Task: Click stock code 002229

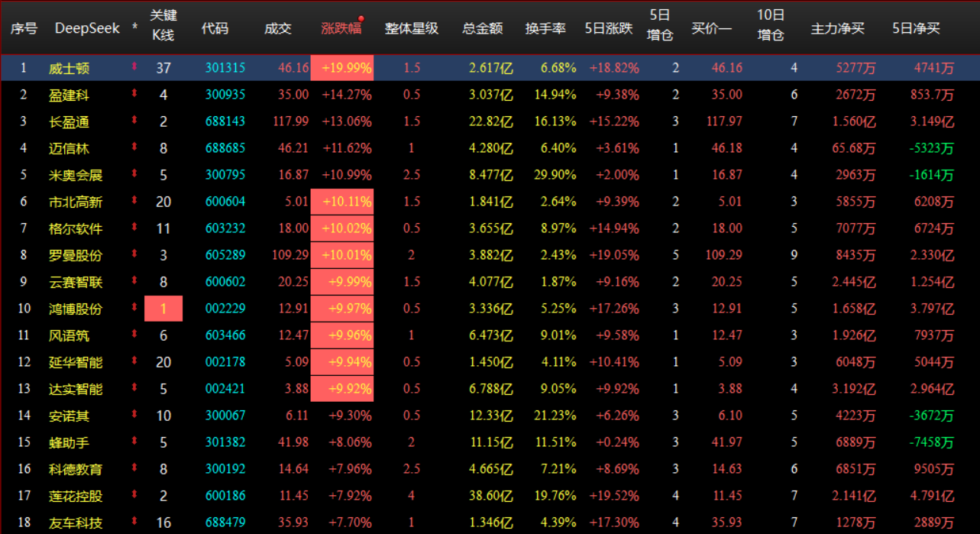Action: [x=225, y=309]
